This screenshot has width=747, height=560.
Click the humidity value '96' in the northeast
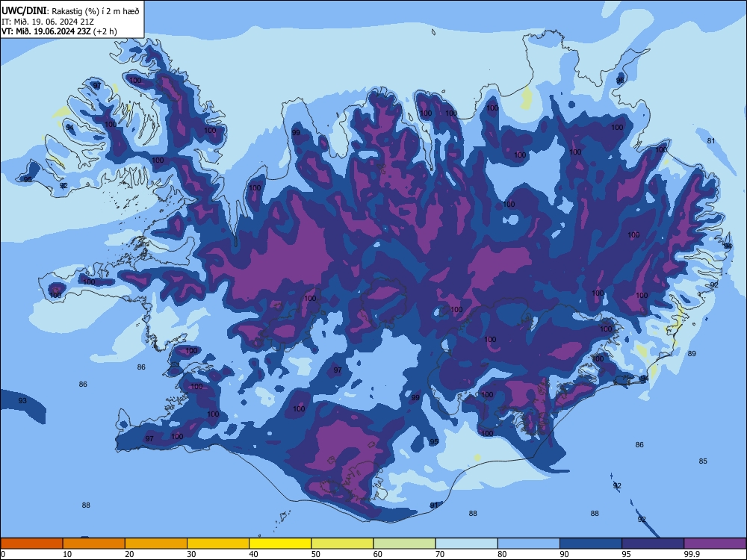click(620, 81)
